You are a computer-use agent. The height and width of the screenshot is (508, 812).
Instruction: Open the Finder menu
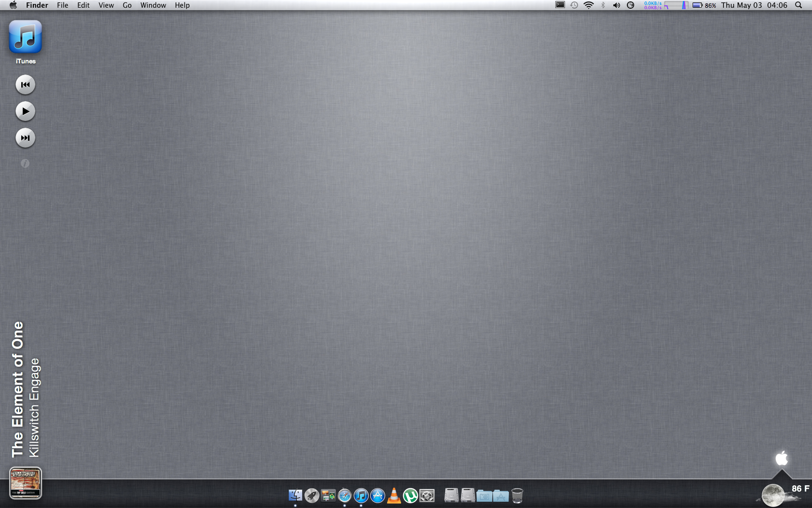(x=37, y=5)
